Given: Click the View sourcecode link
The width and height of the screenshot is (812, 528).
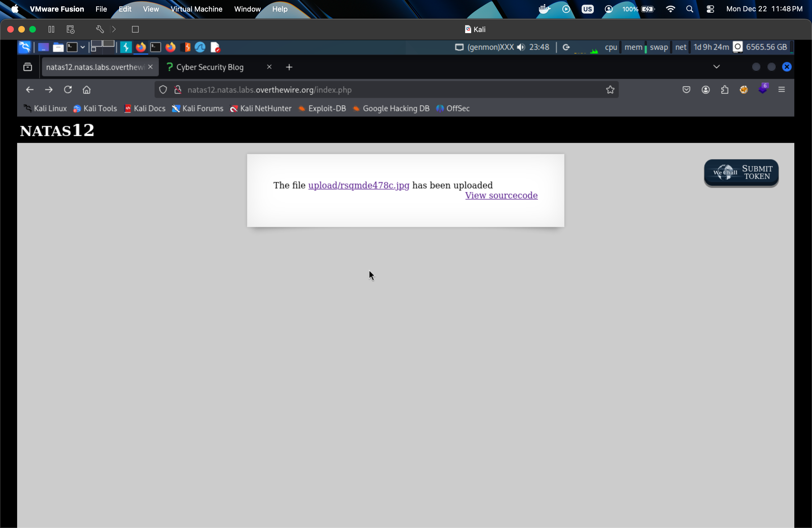Looking at the screenshot, I should [x=501, y=196].
